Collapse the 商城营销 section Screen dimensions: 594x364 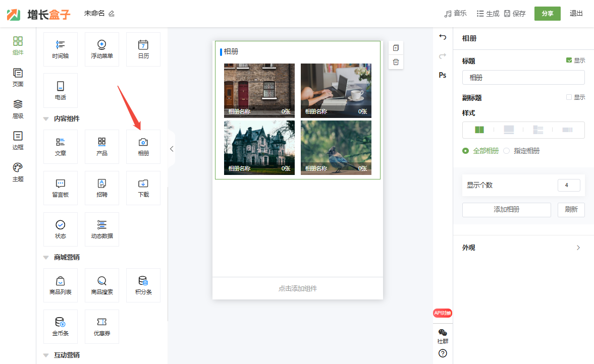(46, 258)
